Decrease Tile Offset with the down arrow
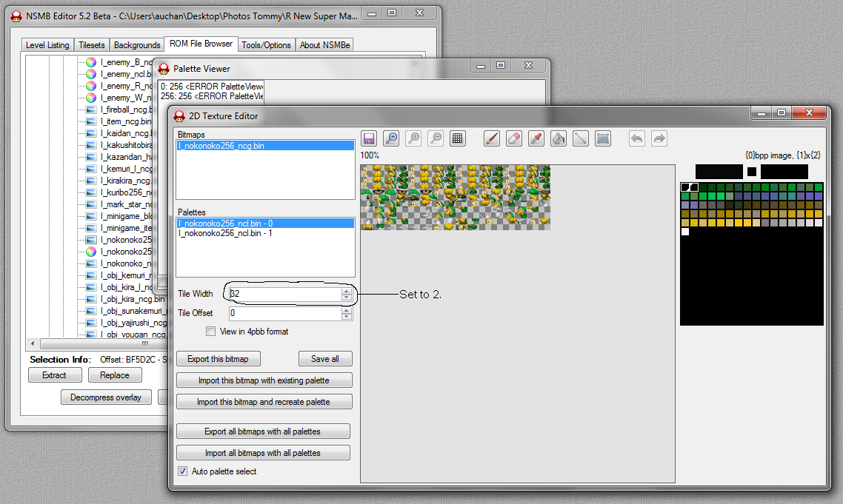843x504 pixels. coord(346,317)
